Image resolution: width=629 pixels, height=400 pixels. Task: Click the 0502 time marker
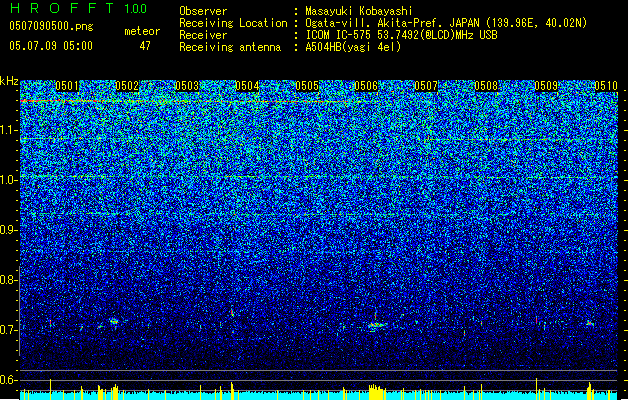[x=127, y=86]
